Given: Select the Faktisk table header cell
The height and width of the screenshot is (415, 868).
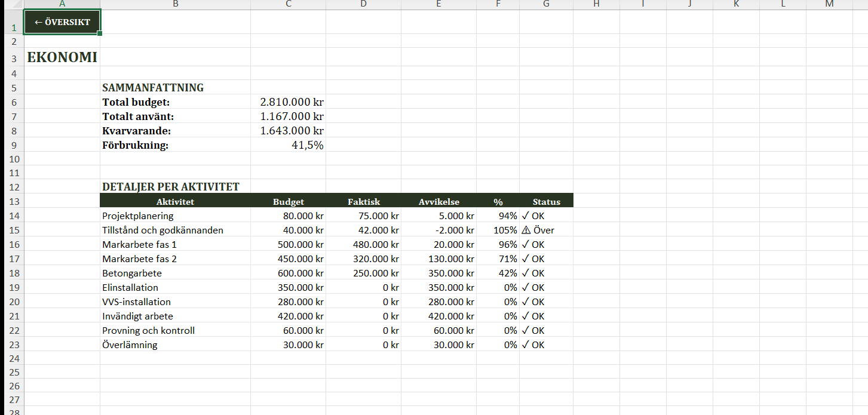Looking at the screenshot, I should click(x=364, y=202).
